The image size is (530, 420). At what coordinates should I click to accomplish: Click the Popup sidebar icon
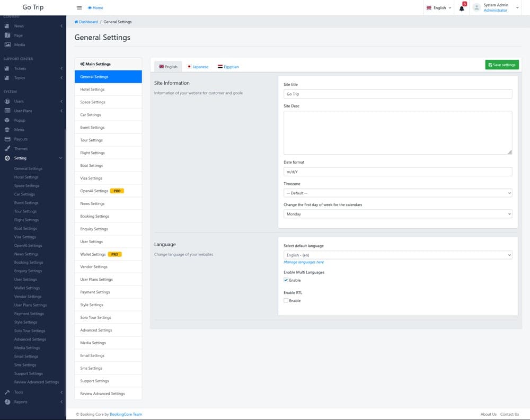click(7, 120)
